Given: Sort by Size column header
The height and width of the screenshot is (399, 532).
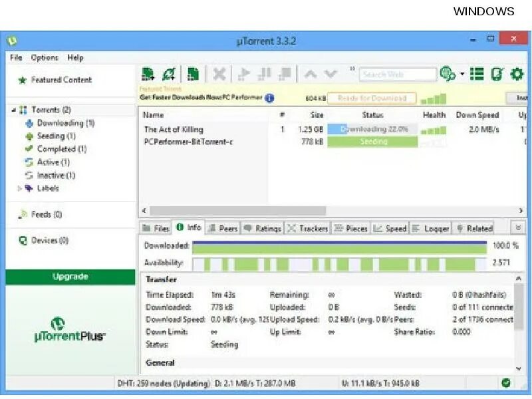Looking at the screenshot, I should point(317,115).
